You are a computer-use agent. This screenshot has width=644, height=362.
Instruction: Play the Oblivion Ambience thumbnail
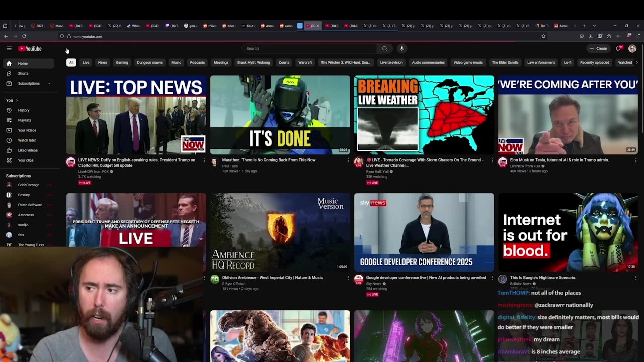click(x=280, y=232)
